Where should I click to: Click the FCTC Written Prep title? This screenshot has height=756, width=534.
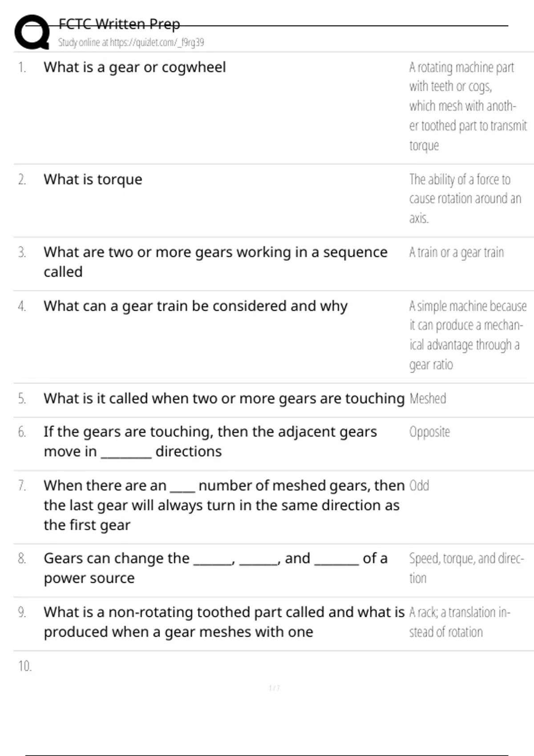[119, 24]
